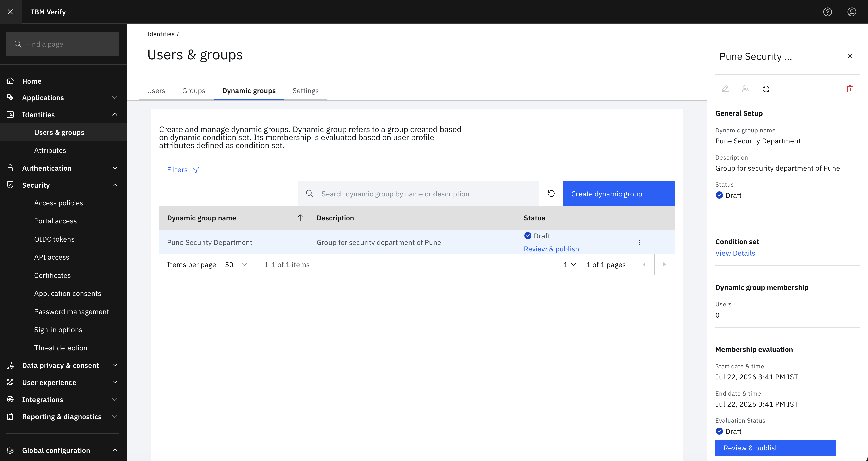Screen dimensions: 868x461
Task: Expand the Applications menu section
Action: pyautogui.click(x=115, y=98)
